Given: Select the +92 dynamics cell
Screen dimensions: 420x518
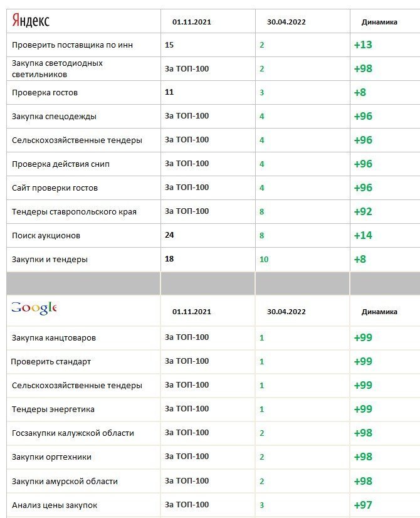Looking at the screenshot, I should point(362,211).
